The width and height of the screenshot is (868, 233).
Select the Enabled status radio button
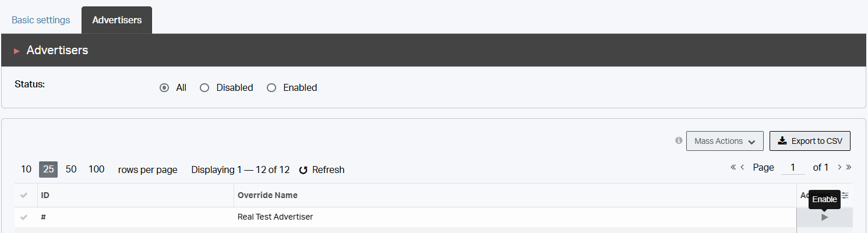pyautogui.click(x=271, y=88)
